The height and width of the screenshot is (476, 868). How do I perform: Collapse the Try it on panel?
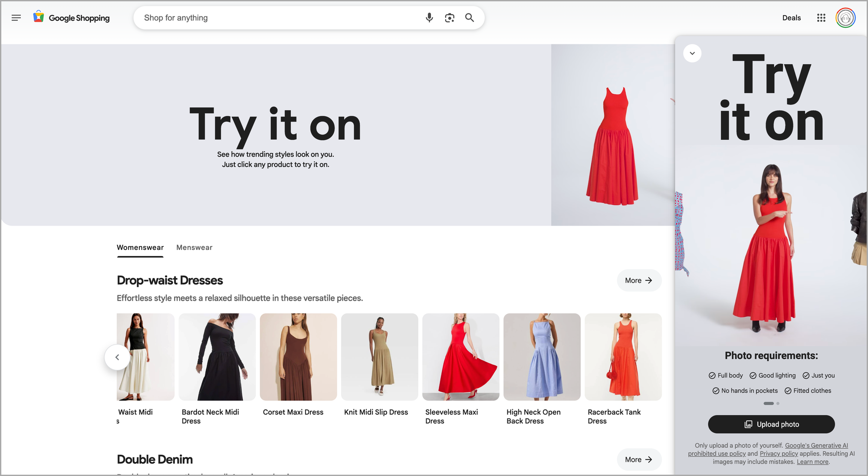tap(692, 53)
